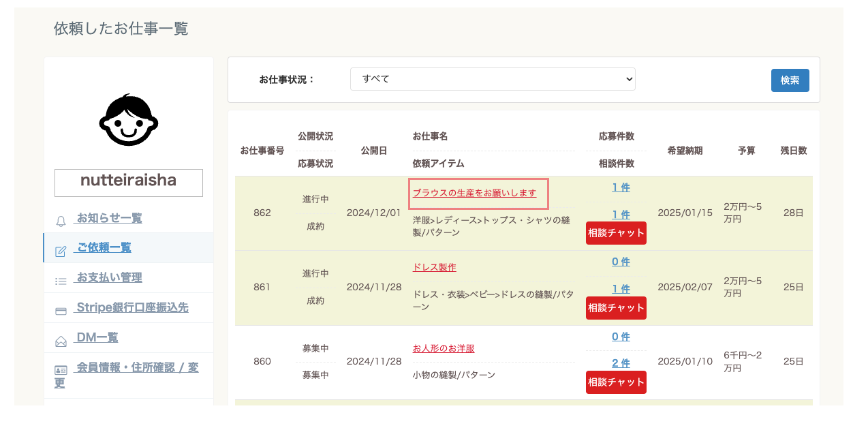Click the nutteiraisha username box

coord(129,183)
